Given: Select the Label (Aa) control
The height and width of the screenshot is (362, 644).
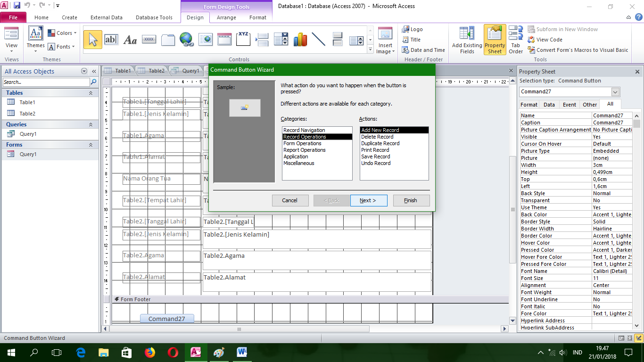Looking at the screenshot, I should click(x=130, y=40).
